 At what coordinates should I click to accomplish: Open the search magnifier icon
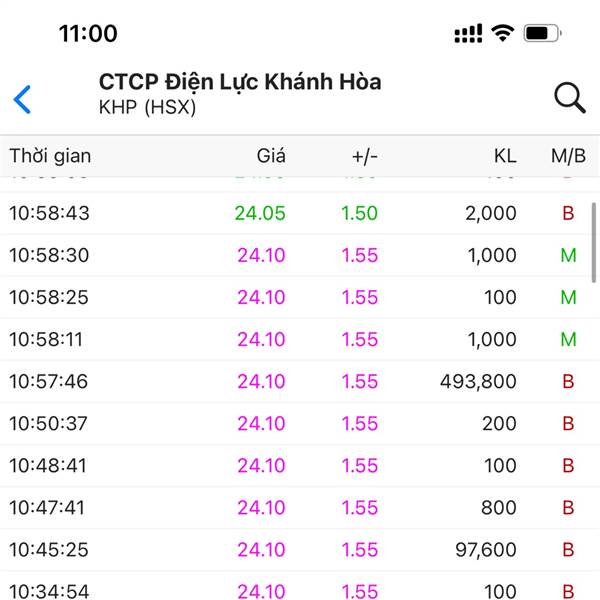coord(570,98)
